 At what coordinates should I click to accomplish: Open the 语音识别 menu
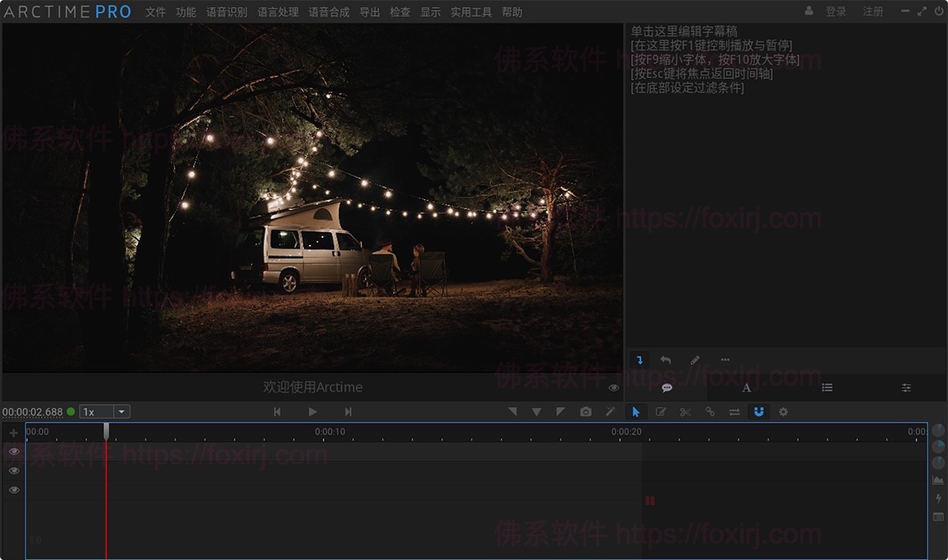tap(227, 12)
